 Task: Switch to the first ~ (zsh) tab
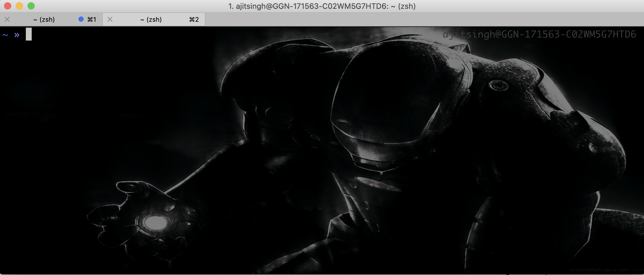44,19
